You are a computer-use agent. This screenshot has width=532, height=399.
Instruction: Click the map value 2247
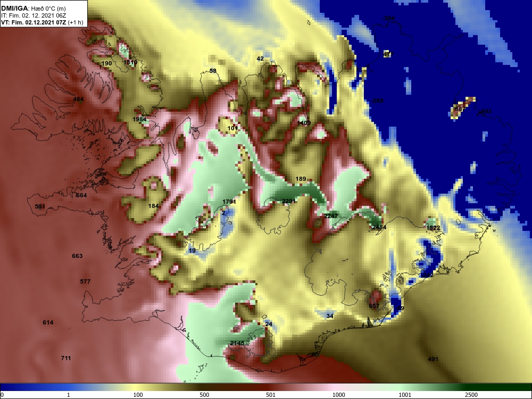click(x=330, y=216)
